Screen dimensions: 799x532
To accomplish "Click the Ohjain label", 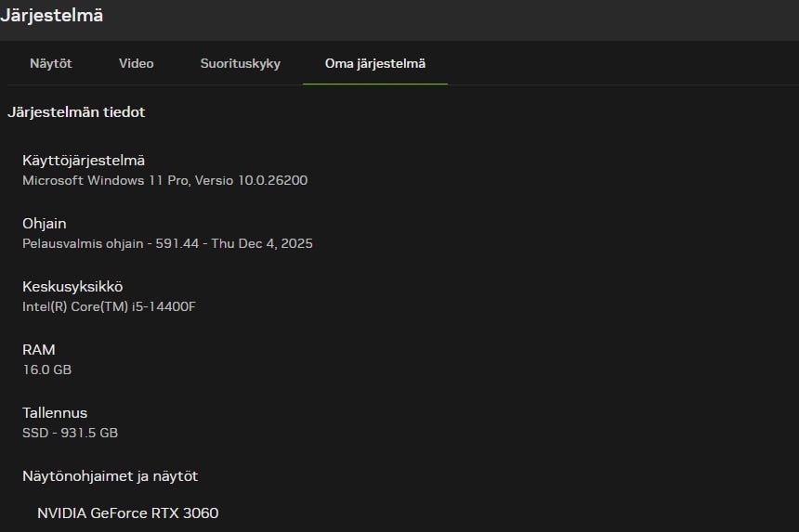I will pos(45,224).
